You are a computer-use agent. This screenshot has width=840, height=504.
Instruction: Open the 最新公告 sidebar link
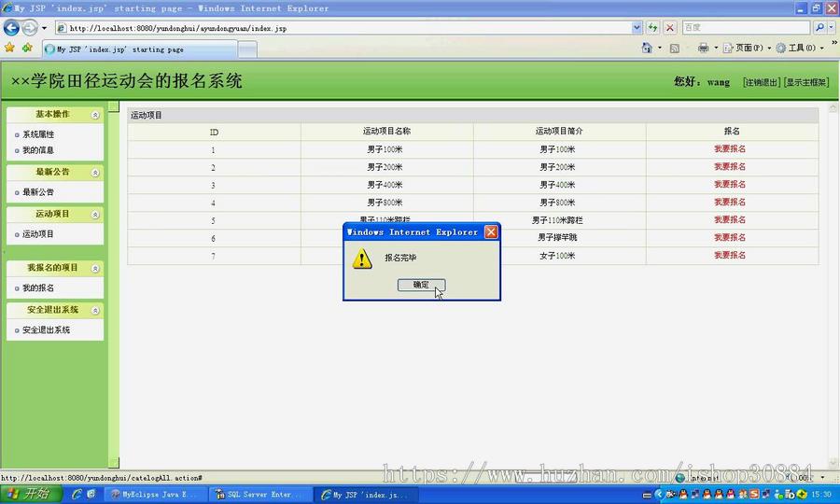coord(38,191)
